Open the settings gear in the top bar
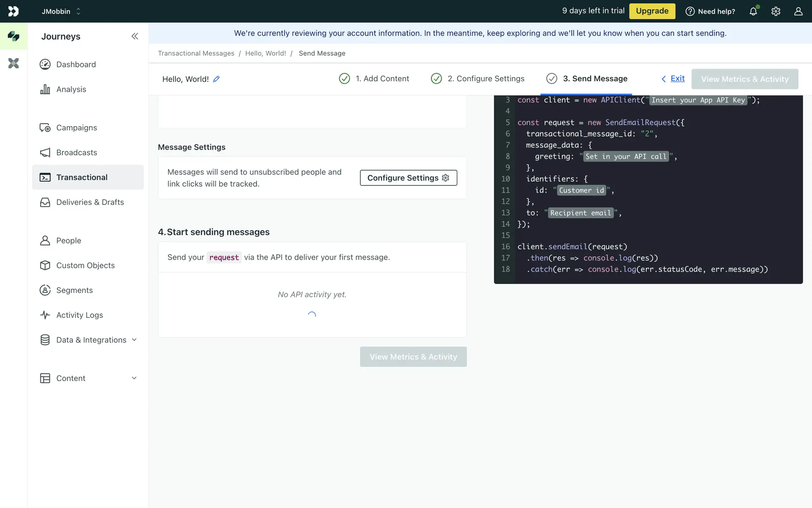Image resolution: width=812 pixels, height=508 pixels. point(776,11)
